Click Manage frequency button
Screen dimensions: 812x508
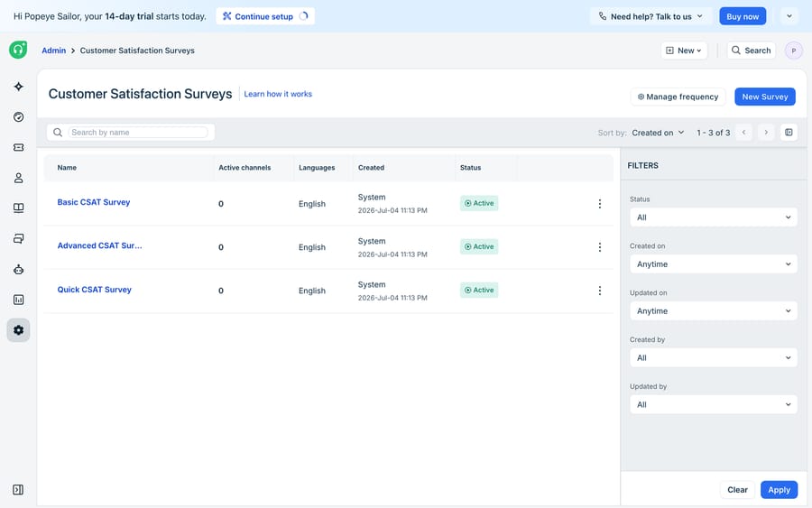(678, 97)
